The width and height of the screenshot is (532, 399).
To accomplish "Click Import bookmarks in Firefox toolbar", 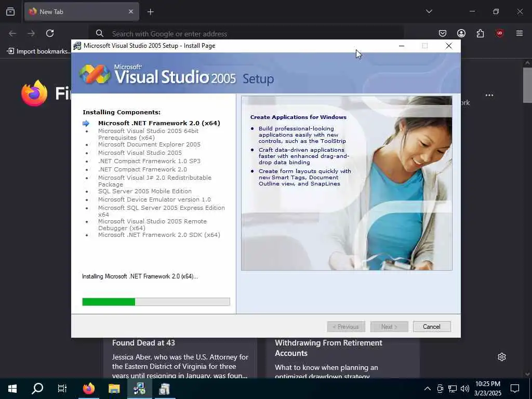I will click(38, 51).
